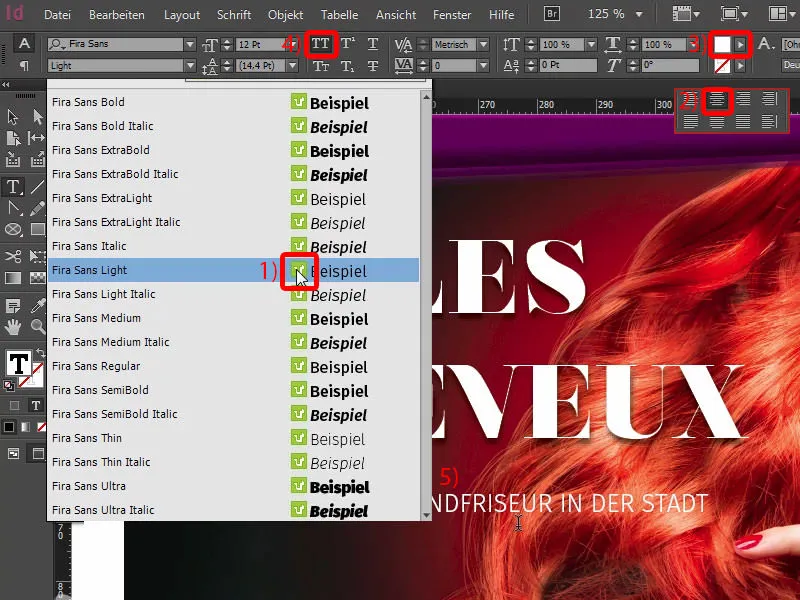This screenshot has height=600, width=800.
Task: Toggle Small Caps formatting
Action: pos(321,66)
